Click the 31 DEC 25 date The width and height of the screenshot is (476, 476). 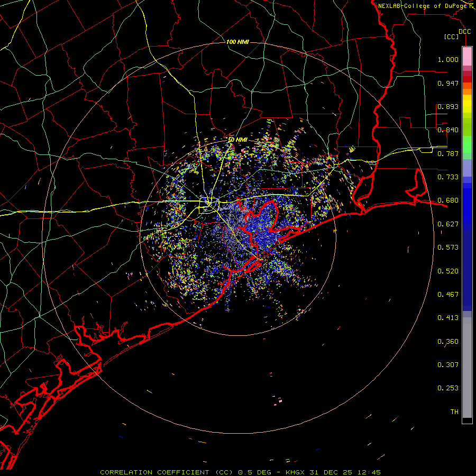[x=333, y=472]
